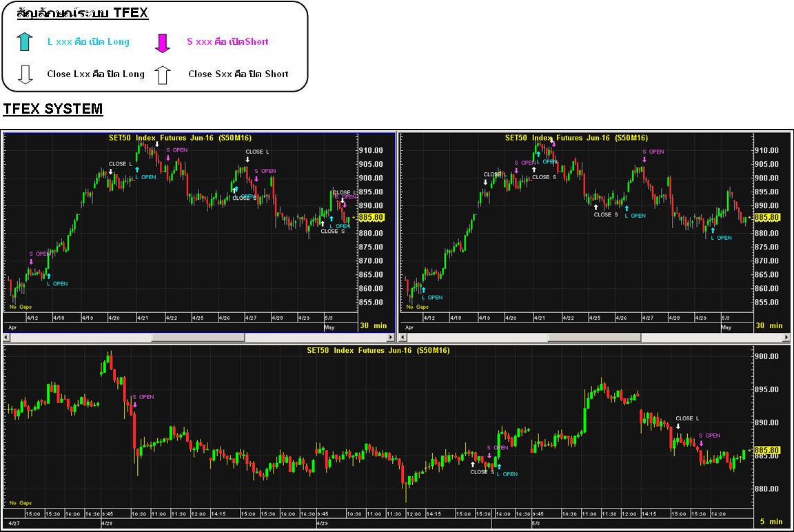Click the 'สัญลักษณ์ระบบ TFEX' legend heading

click(x=82, y=12)
